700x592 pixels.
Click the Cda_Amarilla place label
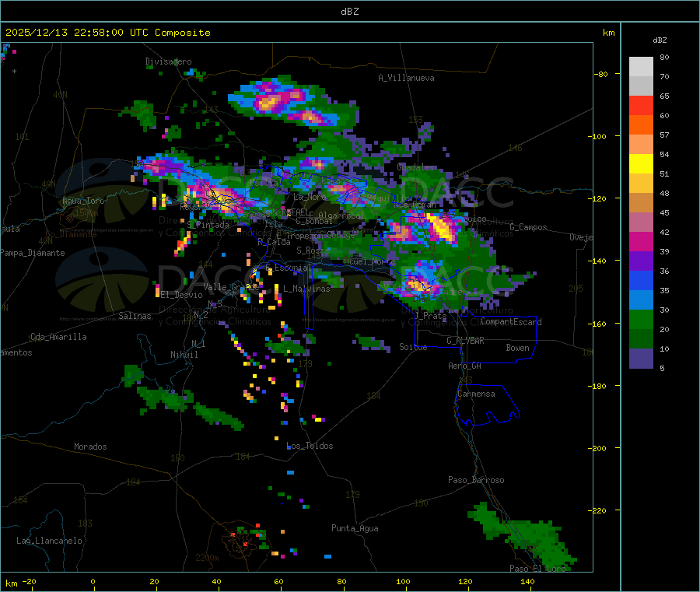click(58, 337)
